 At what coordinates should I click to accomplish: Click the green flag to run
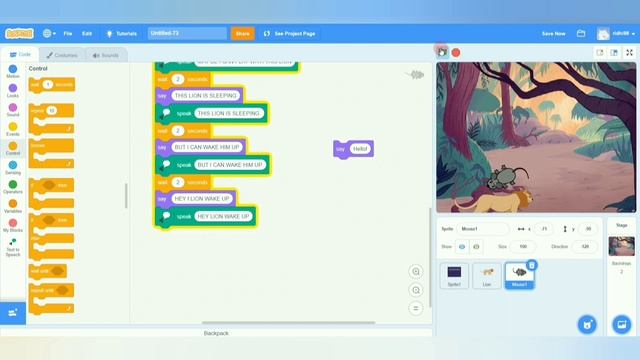pos(442,52)
